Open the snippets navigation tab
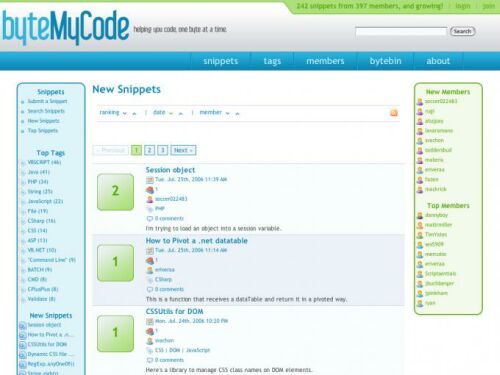 click(221, 61)
